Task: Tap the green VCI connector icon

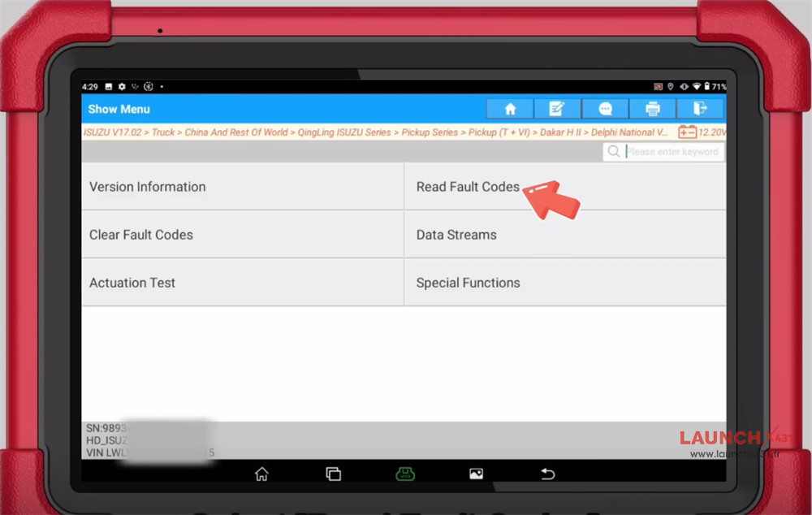Action: 405,474
